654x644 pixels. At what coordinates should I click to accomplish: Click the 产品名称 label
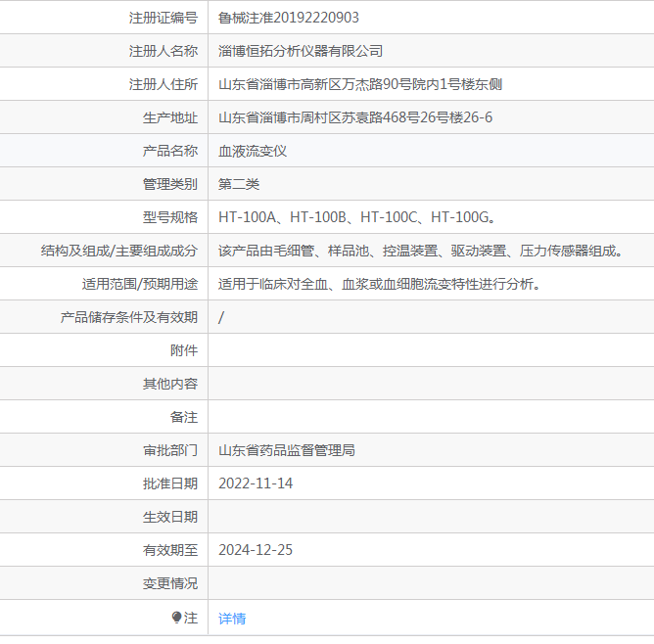tap(170, 151)
